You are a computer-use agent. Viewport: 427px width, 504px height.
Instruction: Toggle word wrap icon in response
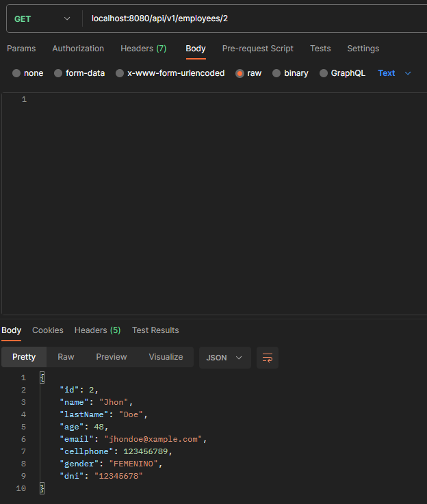point(267,358)
